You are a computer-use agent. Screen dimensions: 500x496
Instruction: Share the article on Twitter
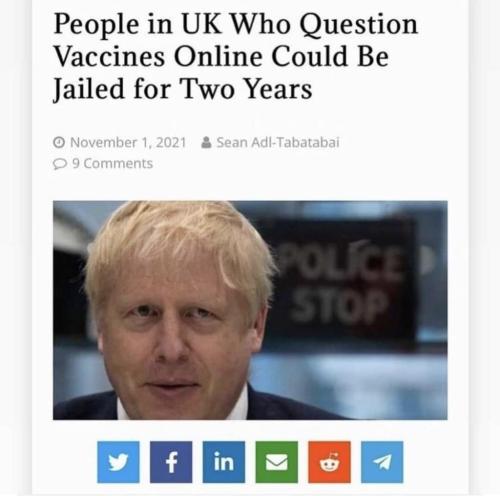click(118, 462)
